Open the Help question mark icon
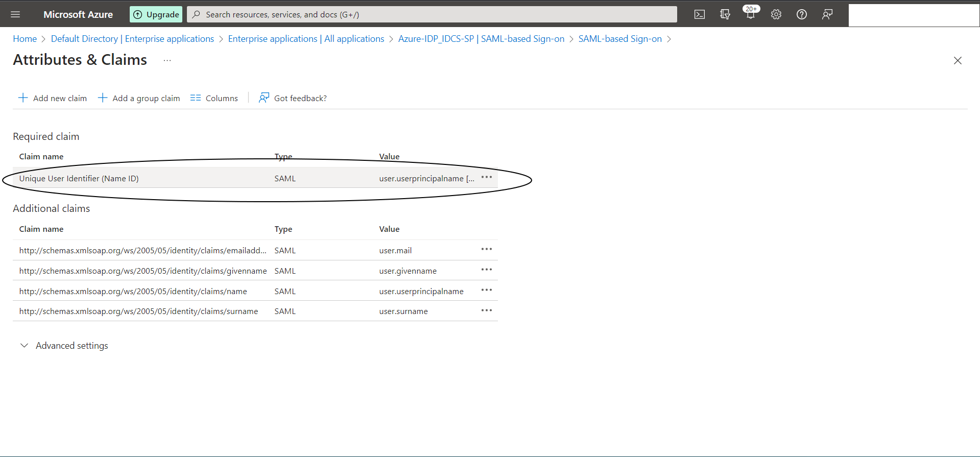Screen dimensions: 980x457 (x=802, y=14)
